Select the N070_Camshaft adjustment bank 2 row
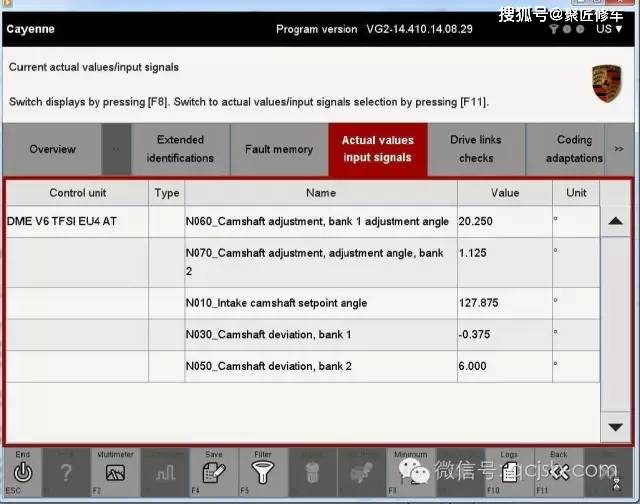The image size is (640, 504). point(303,262)
